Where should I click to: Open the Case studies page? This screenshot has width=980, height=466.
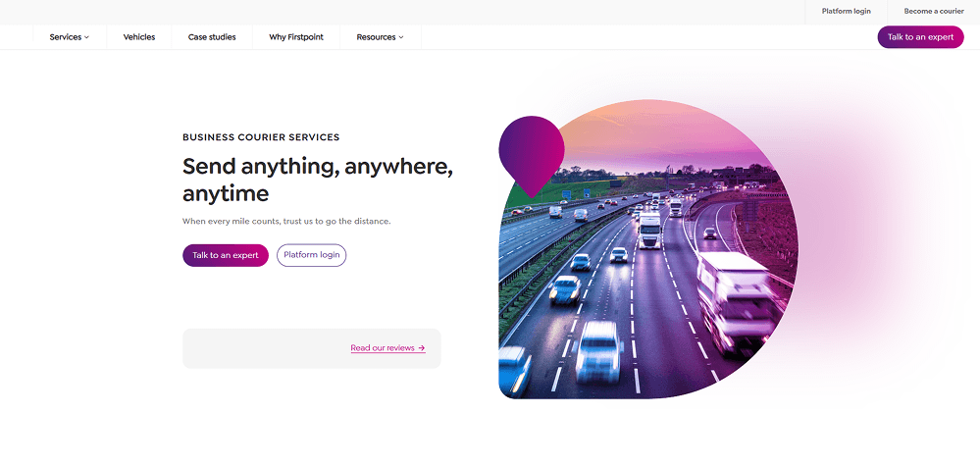(212, 37)
